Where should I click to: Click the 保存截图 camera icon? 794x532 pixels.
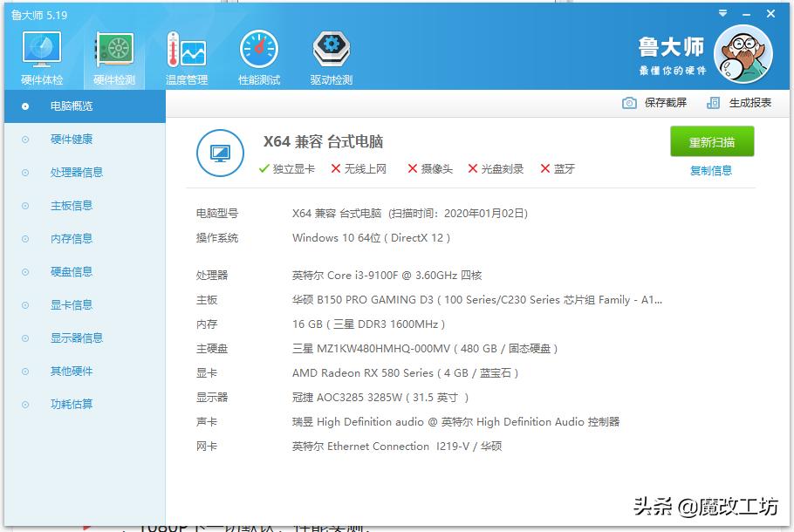coord(627,102)
